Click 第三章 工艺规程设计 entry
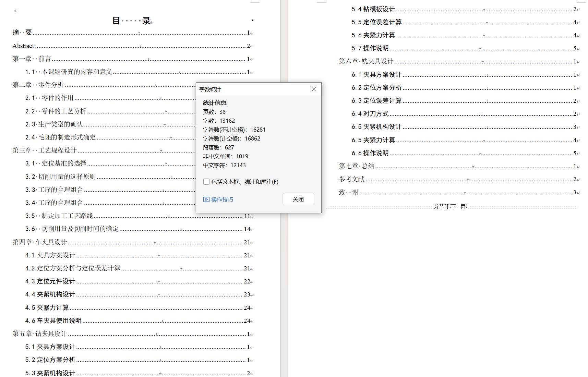588x377 pixels. pos(104,150)
